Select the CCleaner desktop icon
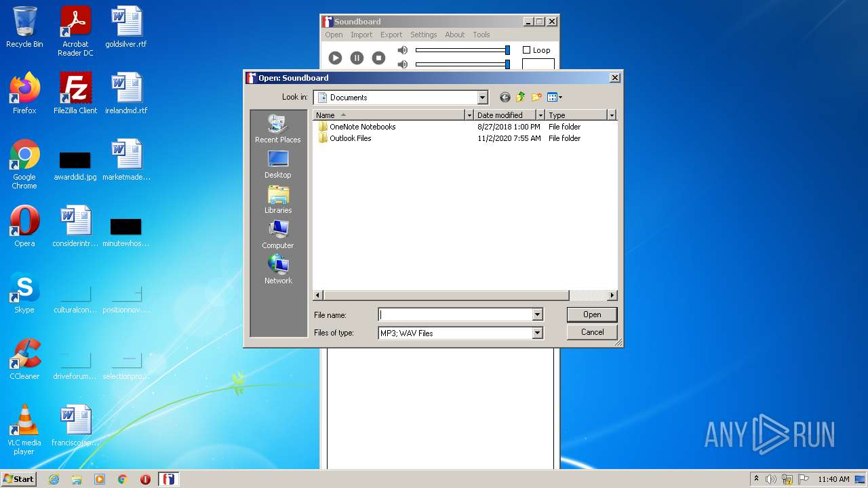The width and height of the screenshot is (868, 488). (x=24, y=359)
